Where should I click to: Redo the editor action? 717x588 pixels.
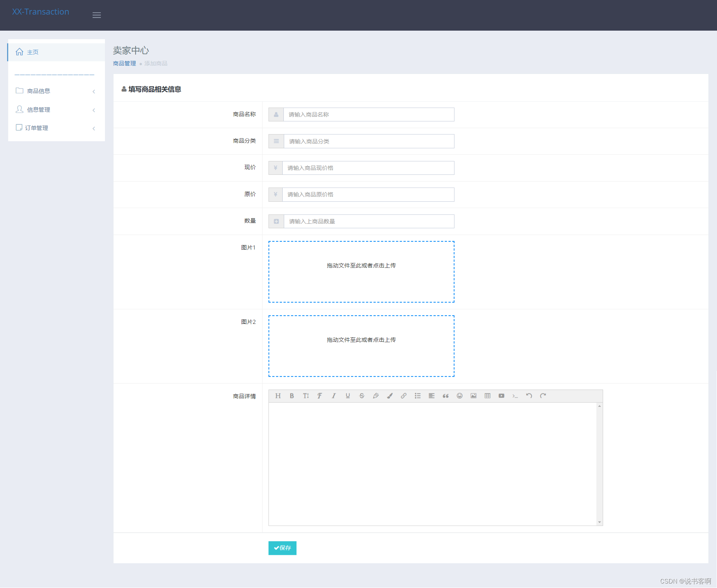[x=543, y=396]
